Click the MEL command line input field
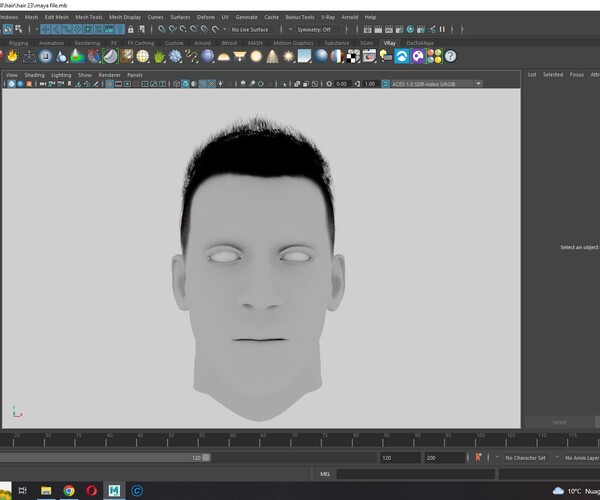 pos(416,474)
